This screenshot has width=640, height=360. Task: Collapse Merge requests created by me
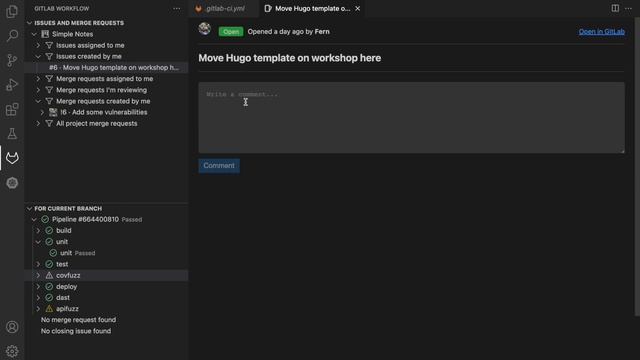pyautogui.click(x=38, y=101)
